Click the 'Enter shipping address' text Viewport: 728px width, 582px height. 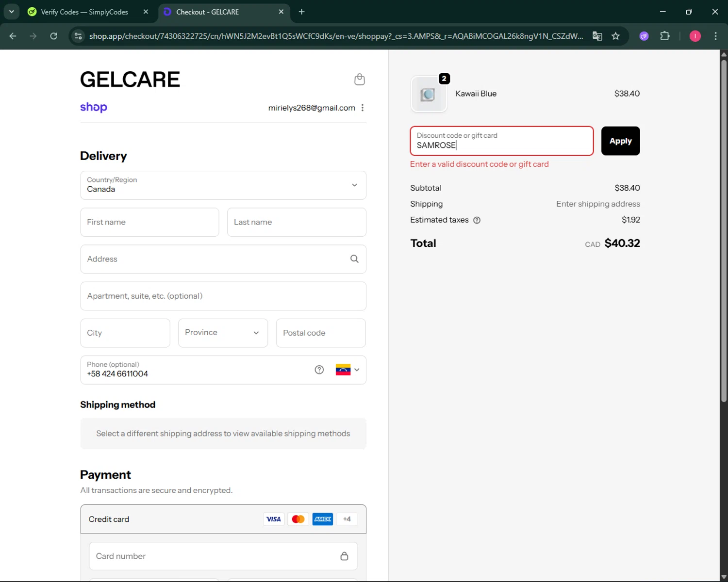tap(598, 204)
